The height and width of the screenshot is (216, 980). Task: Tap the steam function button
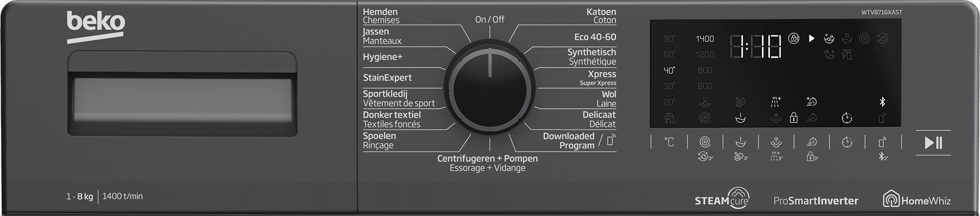click(776, 142)
